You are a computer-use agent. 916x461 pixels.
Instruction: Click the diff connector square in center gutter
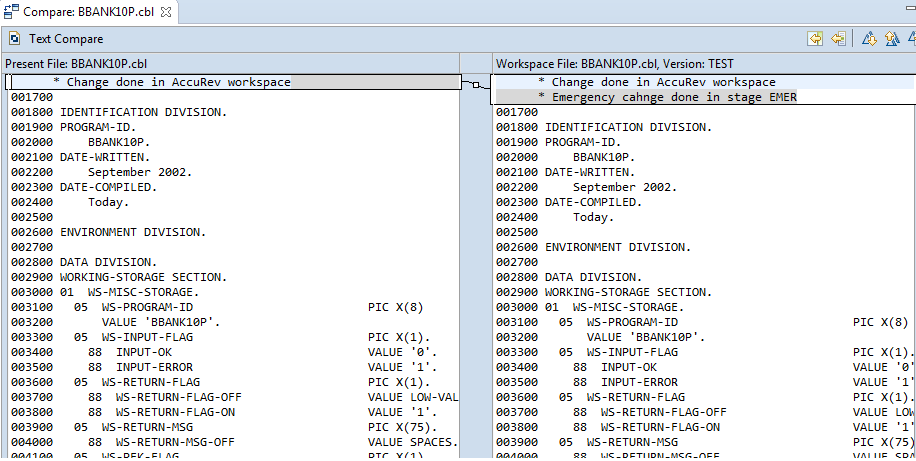click(x=476, y=84)
